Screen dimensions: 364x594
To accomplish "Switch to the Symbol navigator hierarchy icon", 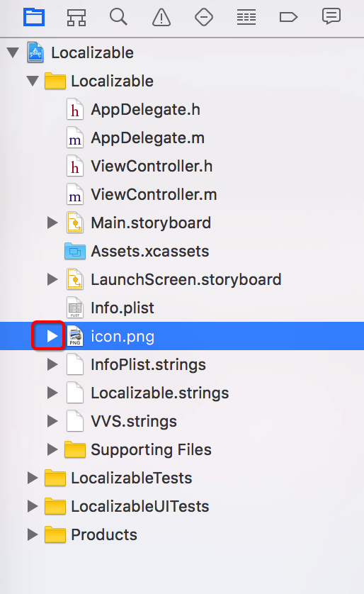I will [76, 18].
